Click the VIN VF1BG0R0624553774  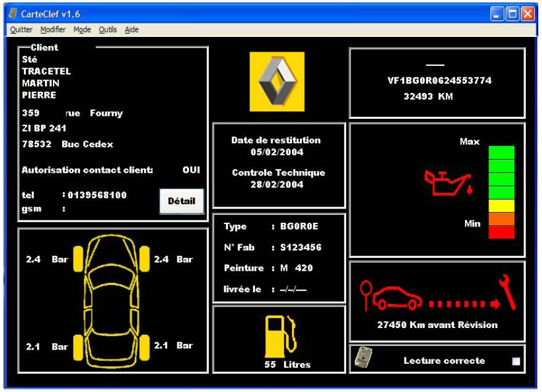[439, 81]
